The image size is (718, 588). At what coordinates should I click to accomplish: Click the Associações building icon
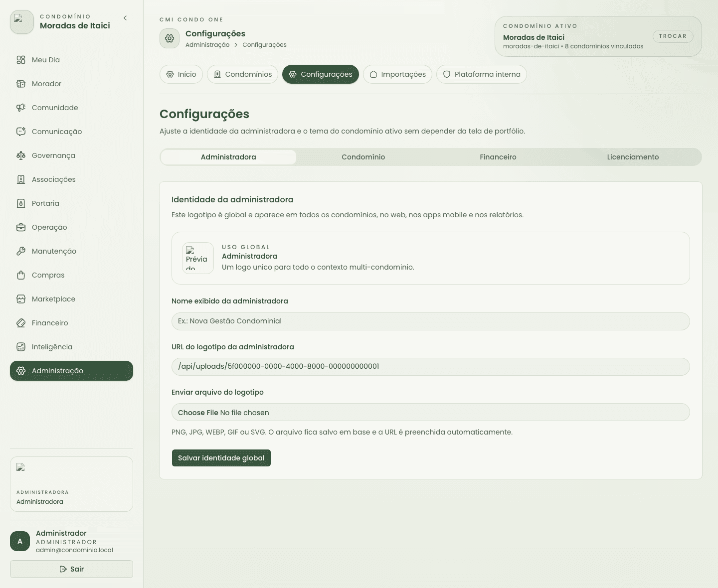point(21,179)
